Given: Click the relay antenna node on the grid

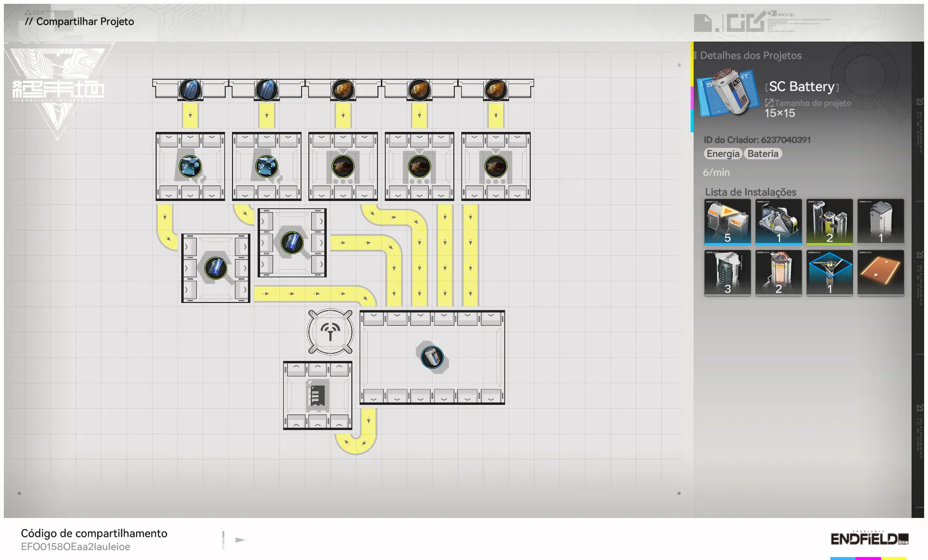Looking at the screenshot, I should pos(331,332).
